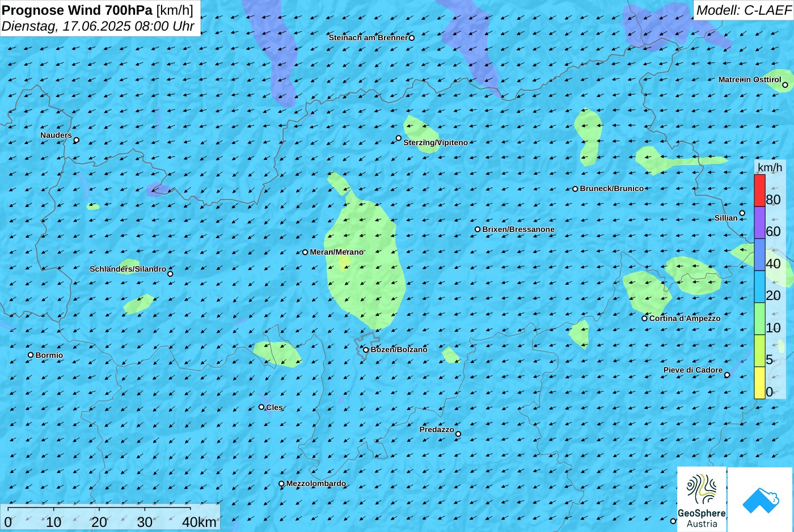Select the yellow 0–5 legend segment
The image size is (794, 532).
(x=759, y=383)
